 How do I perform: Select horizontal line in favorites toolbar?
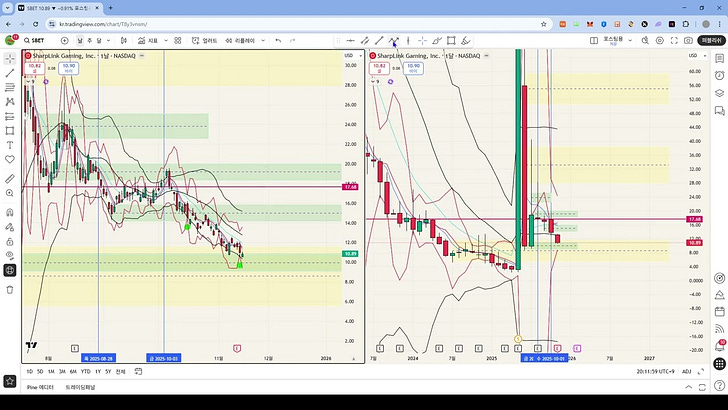pos(351,40)
